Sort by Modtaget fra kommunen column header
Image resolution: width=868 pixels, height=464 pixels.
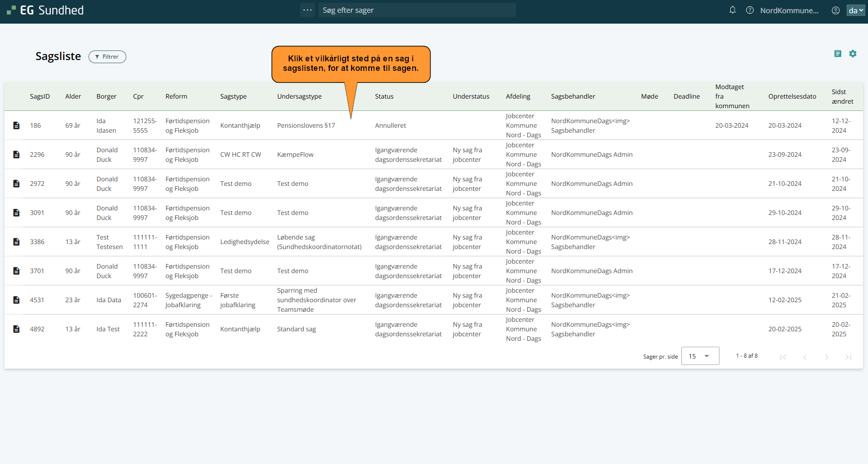click(732, 96)
